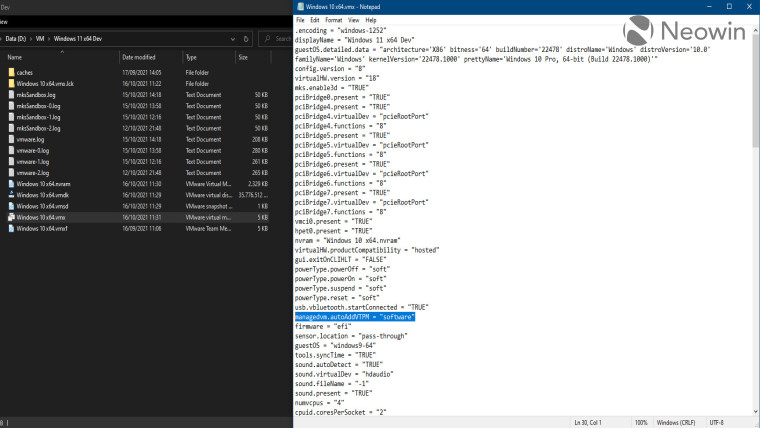Sort files by Size column

(x=243, y=57)
